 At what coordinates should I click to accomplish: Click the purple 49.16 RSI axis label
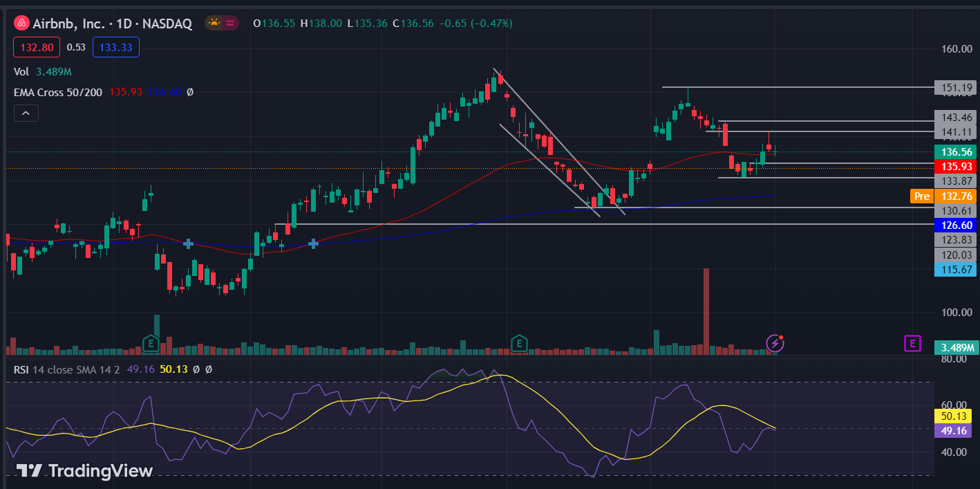click(x=954, y=430)
